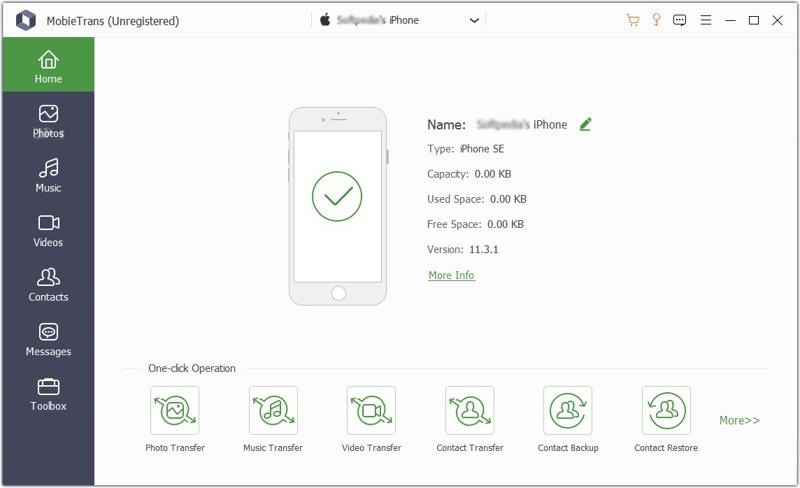
Task: Open the Videos sidebar section
Action: (x=48, y=230)
